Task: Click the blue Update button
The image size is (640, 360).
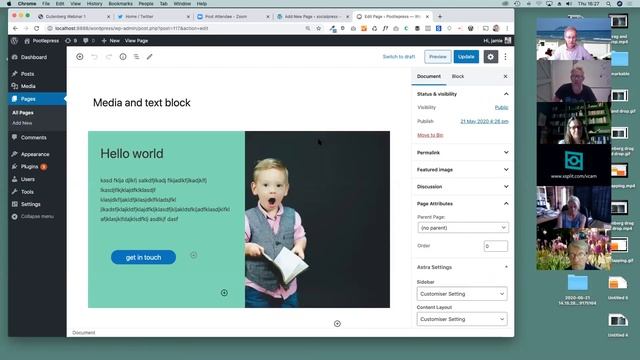Action: point(466,57)
